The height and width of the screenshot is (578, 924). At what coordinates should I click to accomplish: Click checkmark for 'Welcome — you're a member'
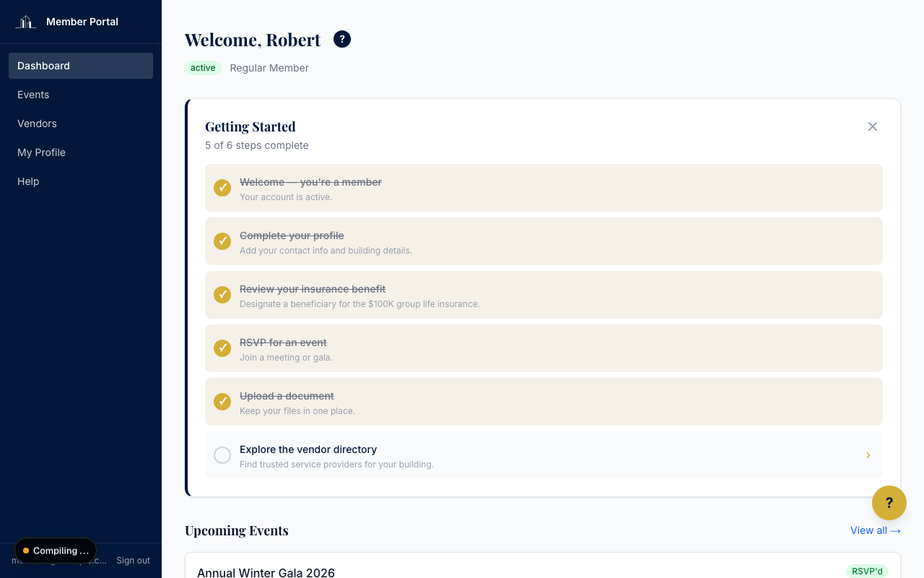point(222,188)
